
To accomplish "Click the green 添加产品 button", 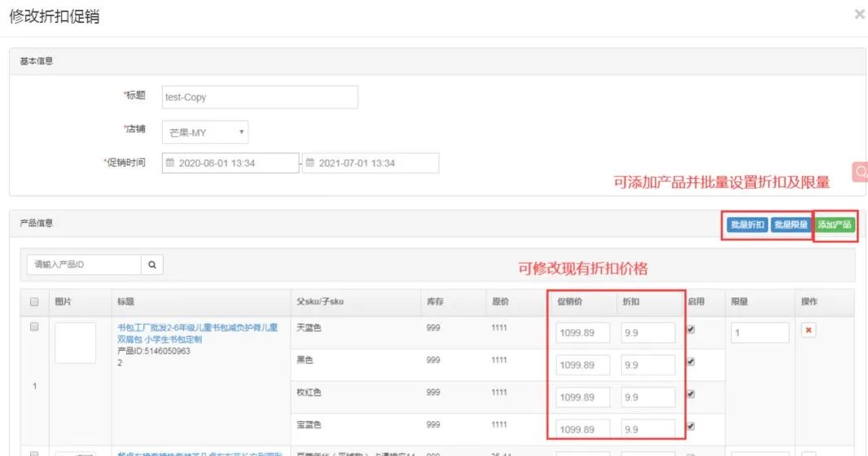I will click(x=835, y=225).
